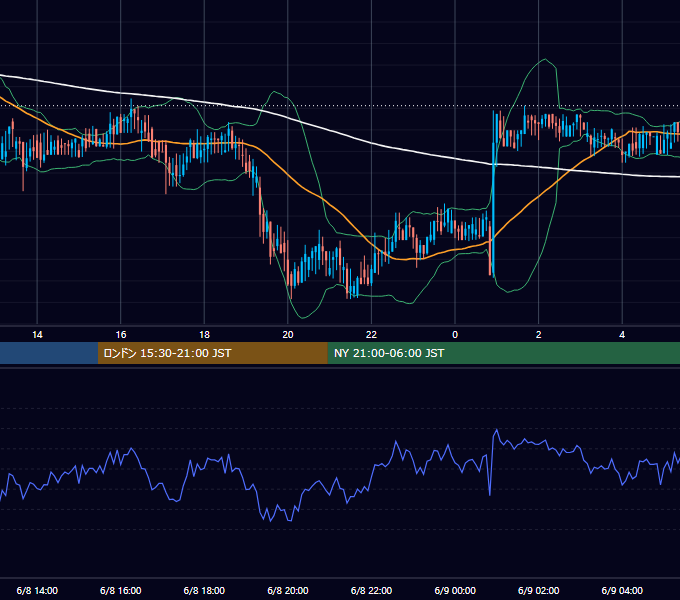Image resolution: width=680 pixels, height=600 pixels.
Task: Click the '22' hour axis label
Action: pos(371,335)
